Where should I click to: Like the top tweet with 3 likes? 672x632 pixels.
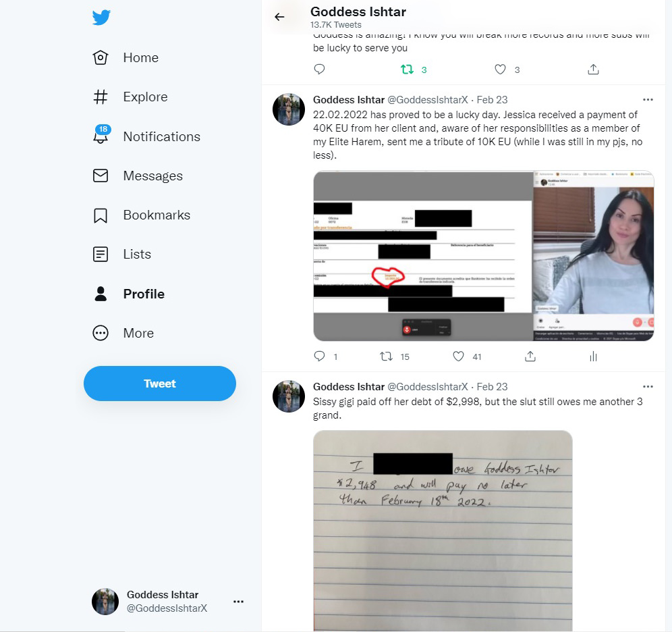click(x=500, y=70)
